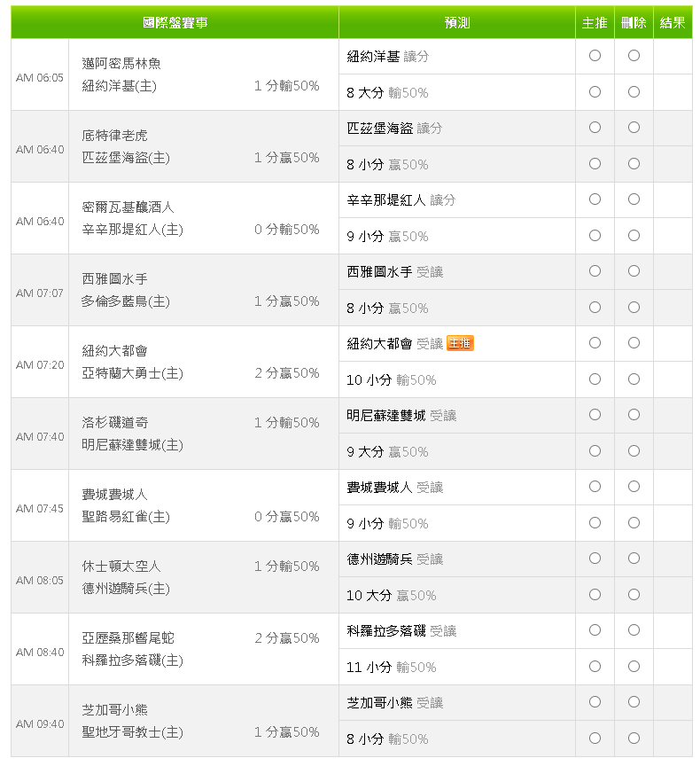Viewport: 700px width, 766px height.
Task: Select 刪除 radio for 明尼蘇達雙城 受讓
Action: pos(634,414)
